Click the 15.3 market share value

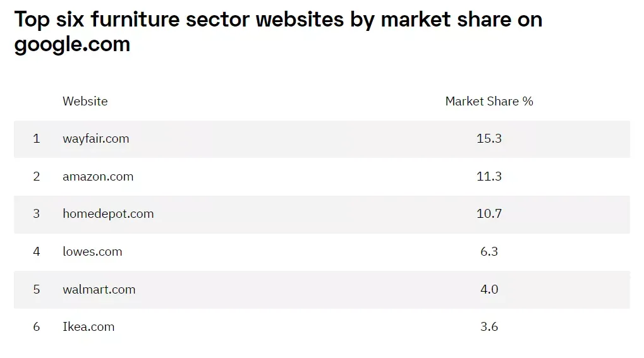click(489, 139)
